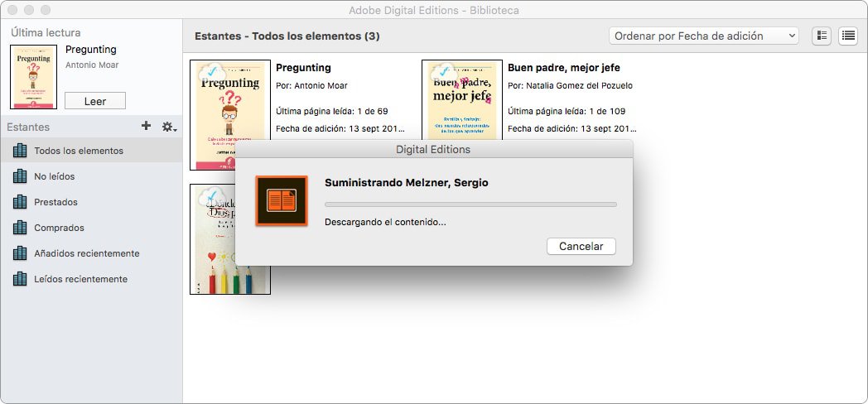Select Prestados shelf
This screenshot has width=868, height=404.
(91, 202)
